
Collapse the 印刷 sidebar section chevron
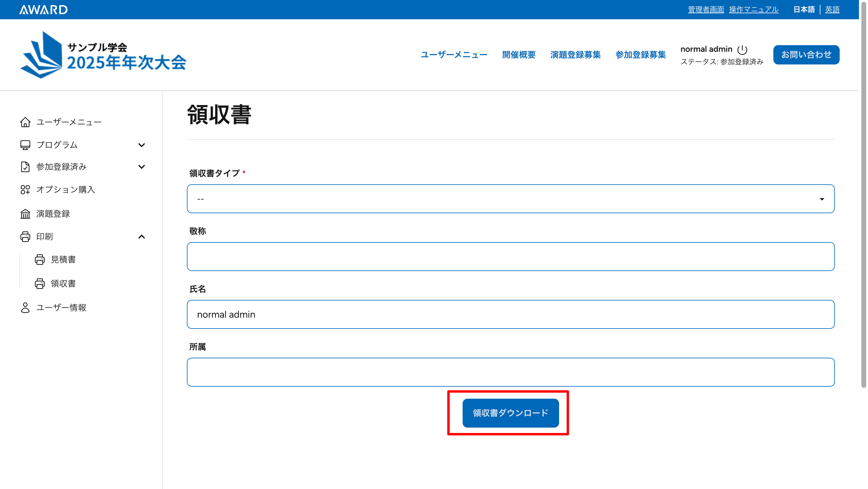coord(142,237)
